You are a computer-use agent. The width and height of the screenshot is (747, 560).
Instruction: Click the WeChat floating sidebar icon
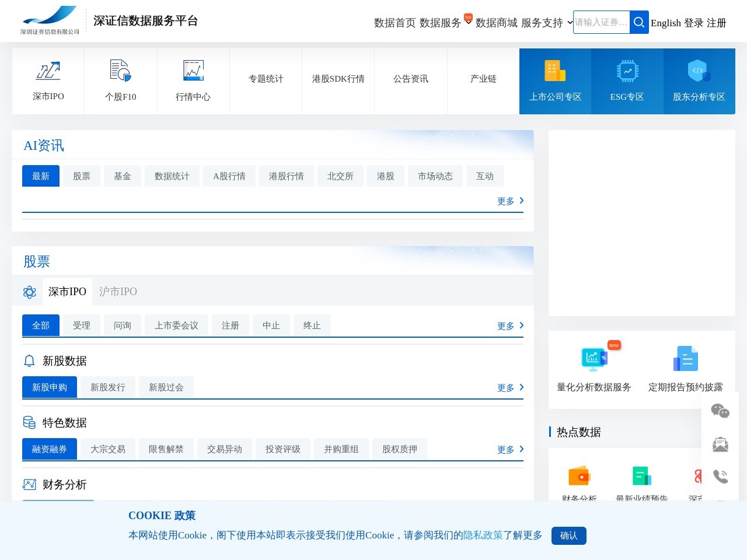pyautogui.click(x=720, y=411)
